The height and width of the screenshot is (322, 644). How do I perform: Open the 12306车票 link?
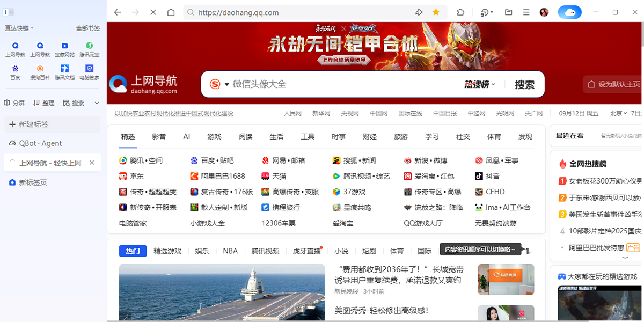pyautogui.click(x=279, y=223)
